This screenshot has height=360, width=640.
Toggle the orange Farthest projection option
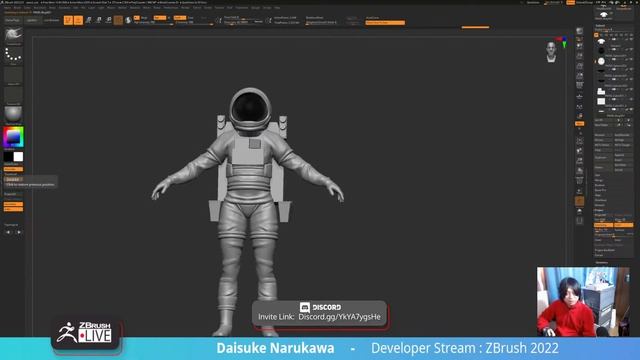604,225
